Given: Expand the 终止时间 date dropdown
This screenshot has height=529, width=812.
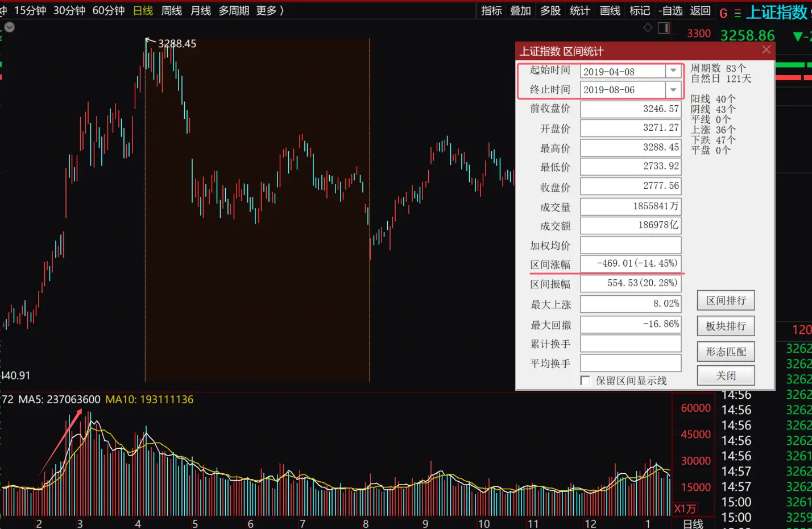Looking at the screenshot, I should click(673, 90).
